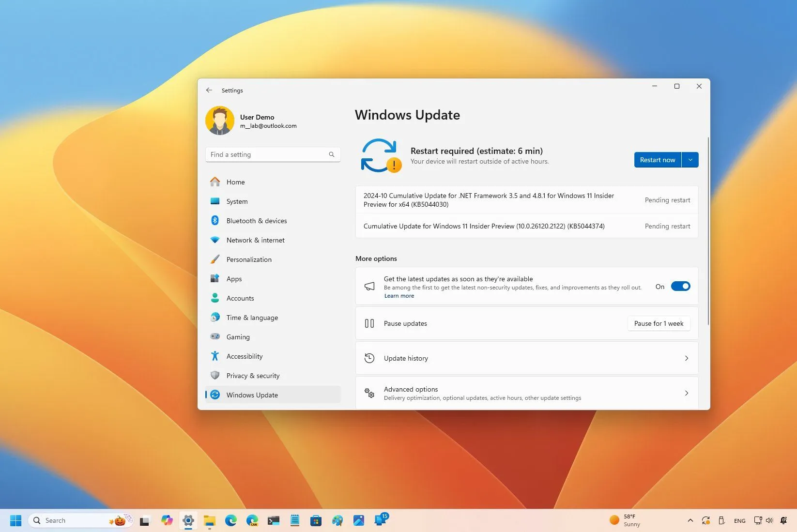Click the Restart now button
Screen dimensions: 797x532
click(x=658, y=160)
